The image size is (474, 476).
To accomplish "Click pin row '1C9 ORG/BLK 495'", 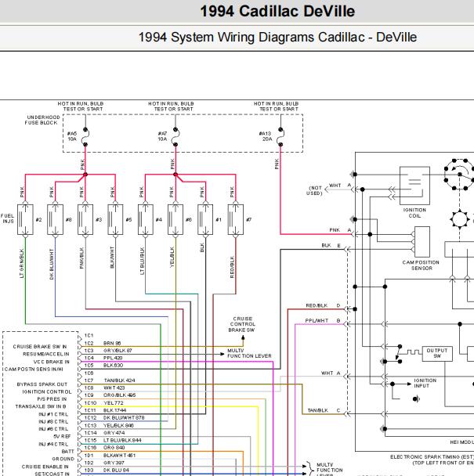I will tap(110, 395).
